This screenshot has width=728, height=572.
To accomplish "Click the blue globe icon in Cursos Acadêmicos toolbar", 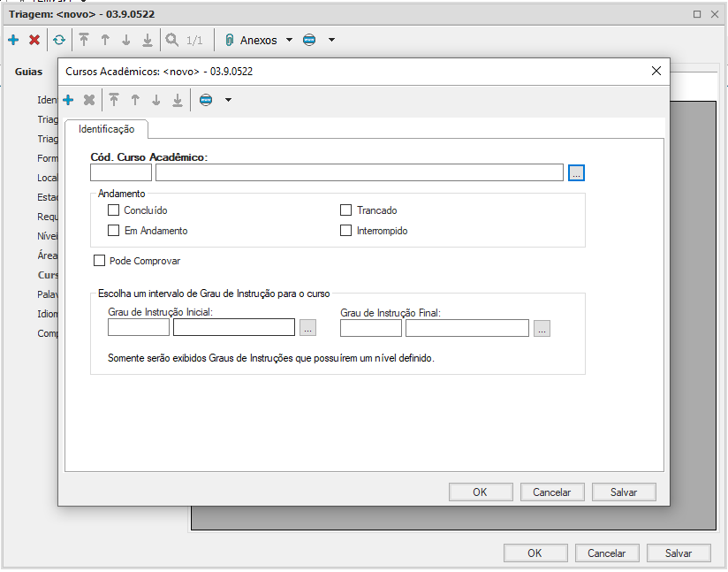I will tap(206, 100).
